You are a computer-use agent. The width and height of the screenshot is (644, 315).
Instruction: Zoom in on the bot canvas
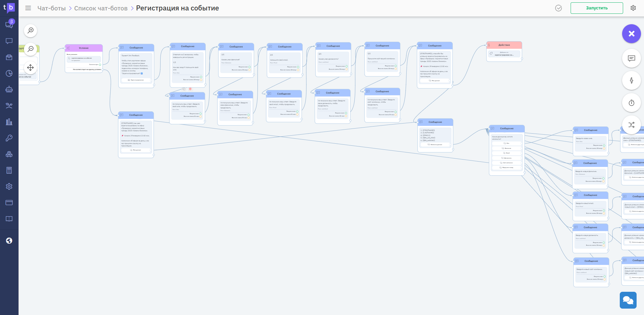click(31, 31)
